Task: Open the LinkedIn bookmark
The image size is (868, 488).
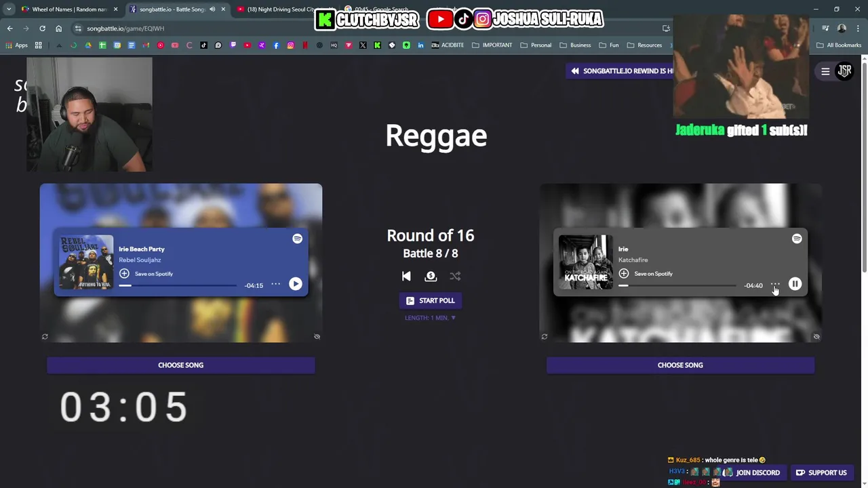Action: [420, 45]
